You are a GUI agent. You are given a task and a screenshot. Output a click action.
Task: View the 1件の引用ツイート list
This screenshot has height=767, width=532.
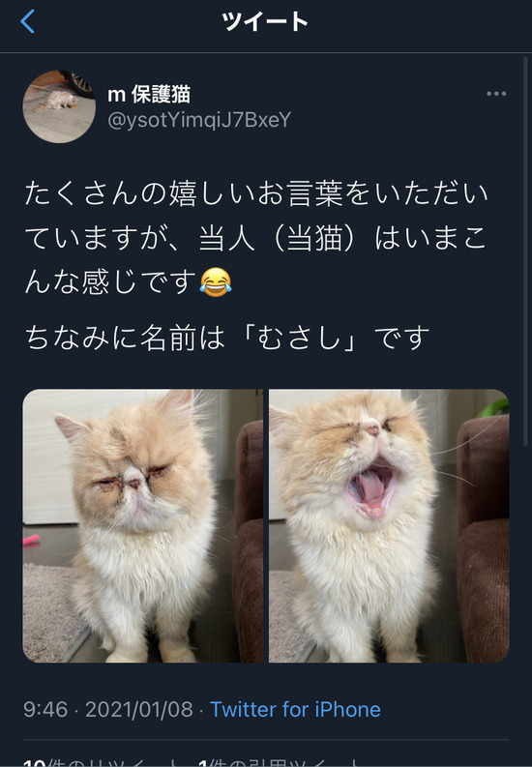[280, 761]
